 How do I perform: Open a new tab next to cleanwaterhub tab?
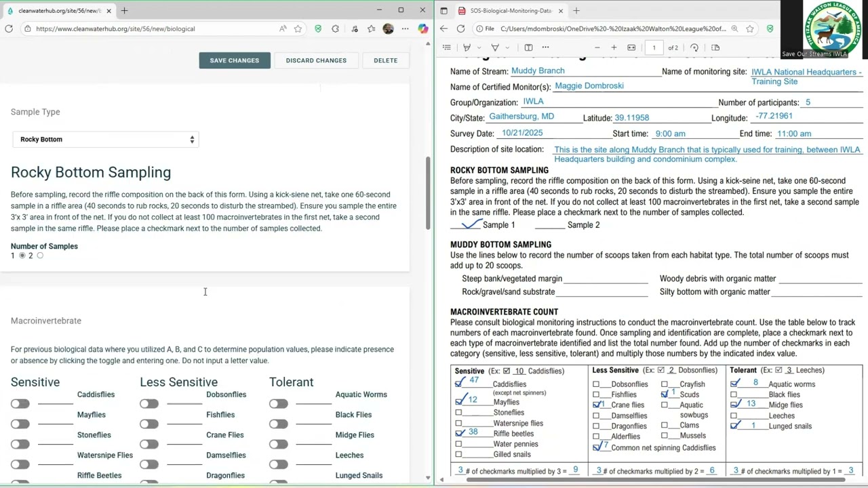(124, 10)
